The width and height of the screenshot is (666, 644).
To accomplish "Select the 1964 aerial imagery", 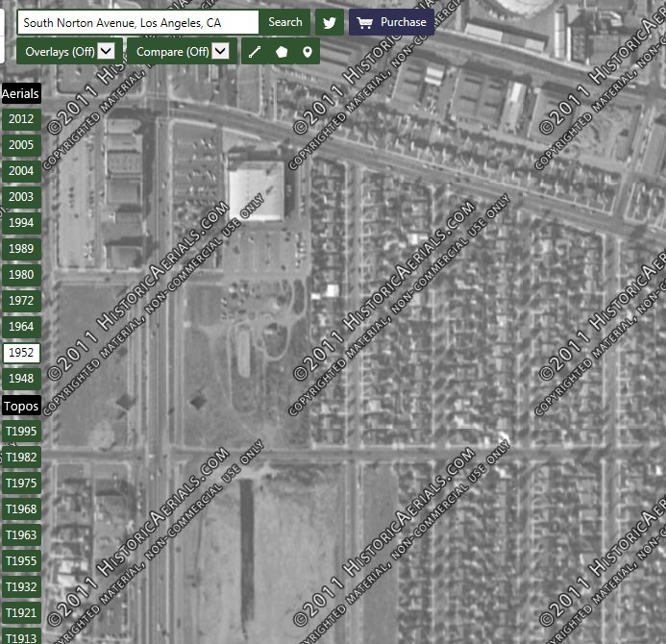I will (21, 327).
